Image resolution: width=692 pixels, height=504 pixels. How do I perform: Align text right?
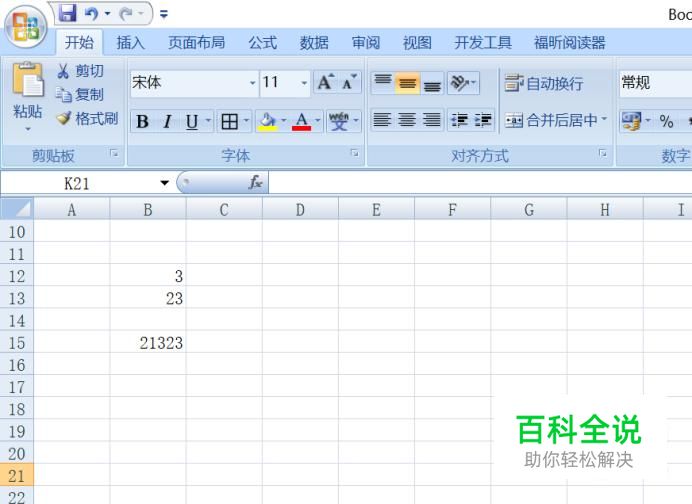[432, 120]
